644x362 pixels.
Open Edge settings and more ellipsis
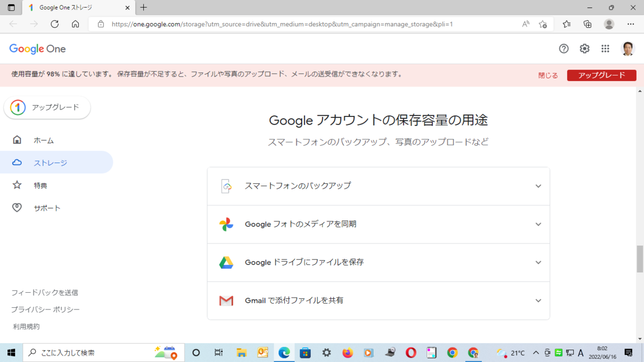(x=630, y=24)
